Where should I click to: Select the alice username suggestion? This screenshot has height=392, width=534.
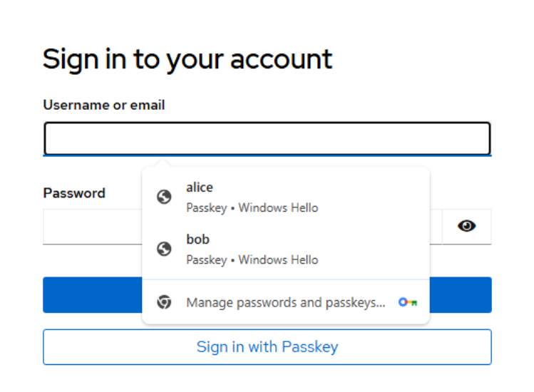coord(200,187)
